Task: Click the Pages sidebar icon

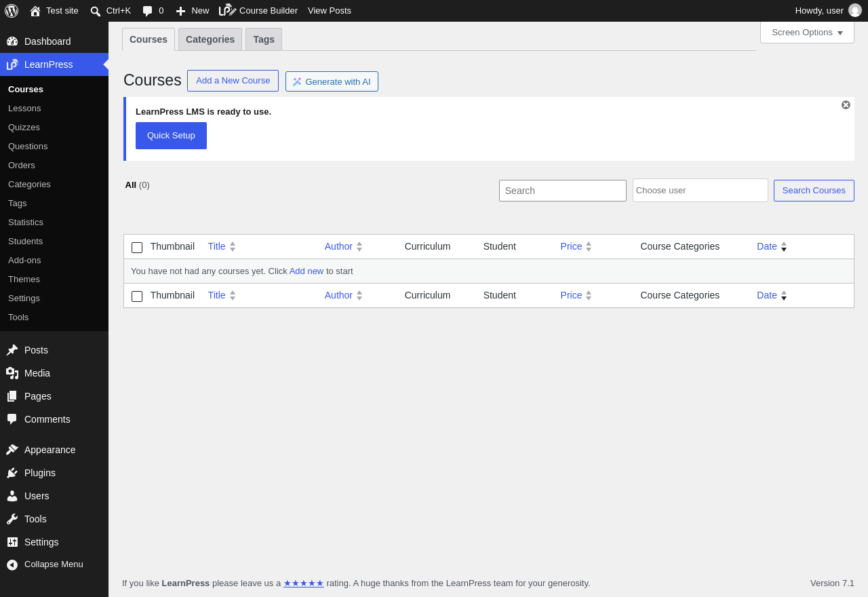Action: [12, 396]
